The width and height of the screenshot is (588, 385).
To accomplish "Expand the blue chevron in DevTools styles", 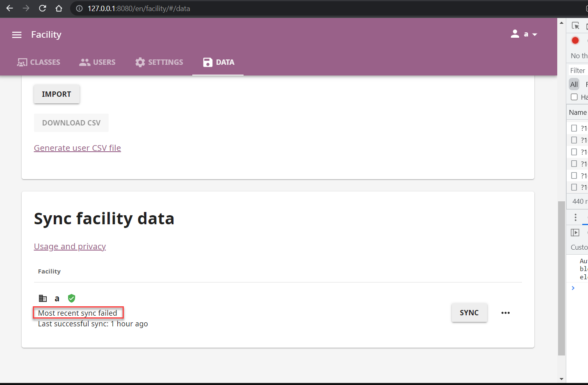I will (573, 287).
